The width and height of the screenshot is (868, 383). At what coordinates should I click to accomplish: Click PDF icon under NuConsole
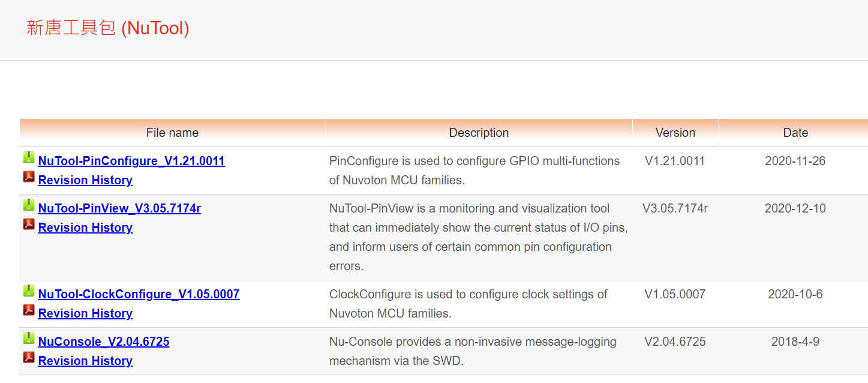(x=28, y=358)
